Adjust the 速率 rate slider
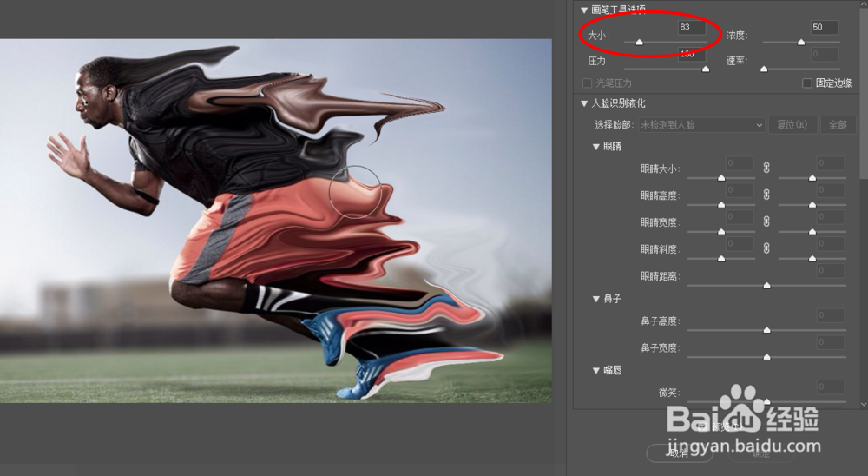Screen dimensions: 868x476 click(764, 69)
